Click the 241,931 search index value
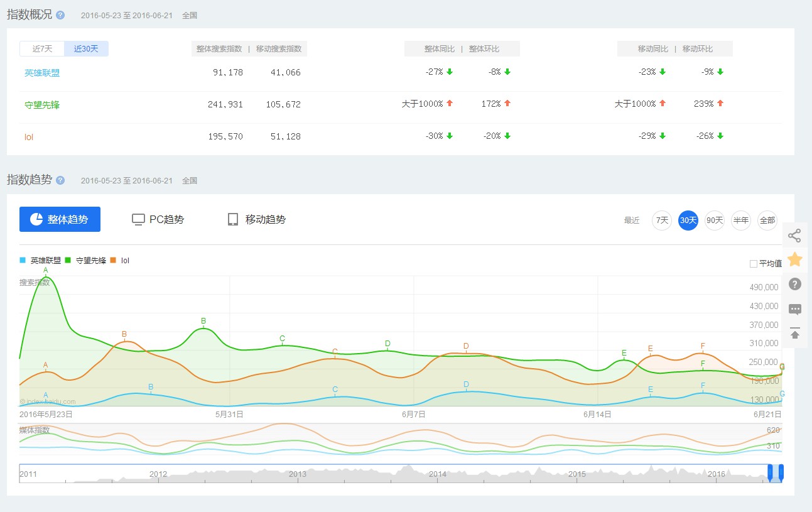This screenshot has height=512, width=812. pyautogui.click(x=225, y=104)
